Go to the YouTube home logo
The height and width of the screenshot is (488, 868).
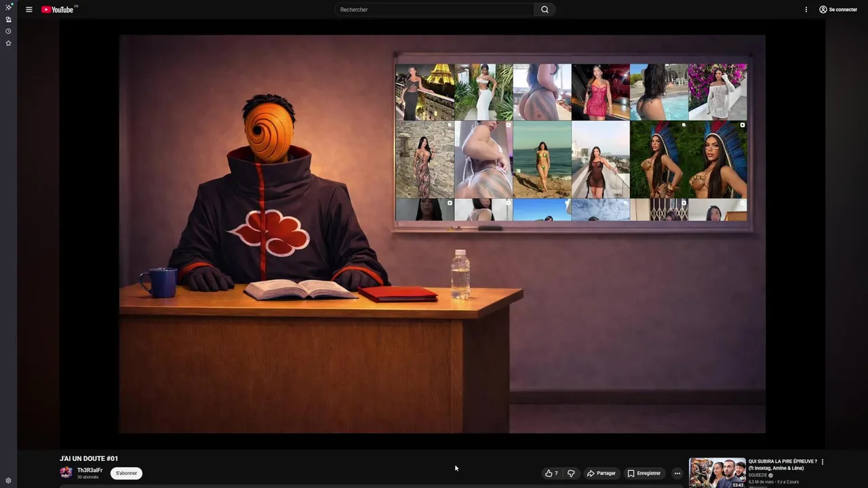point(58,9)
